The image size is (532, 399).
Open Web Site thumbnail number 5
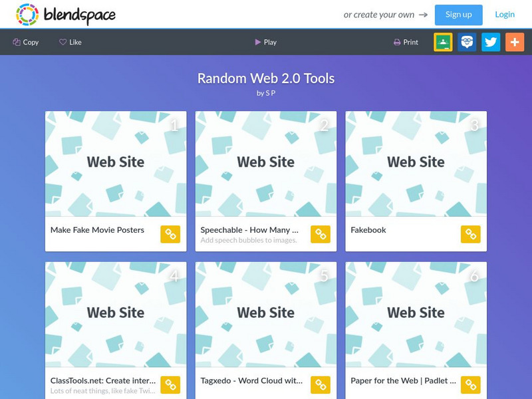click(266, 315)
